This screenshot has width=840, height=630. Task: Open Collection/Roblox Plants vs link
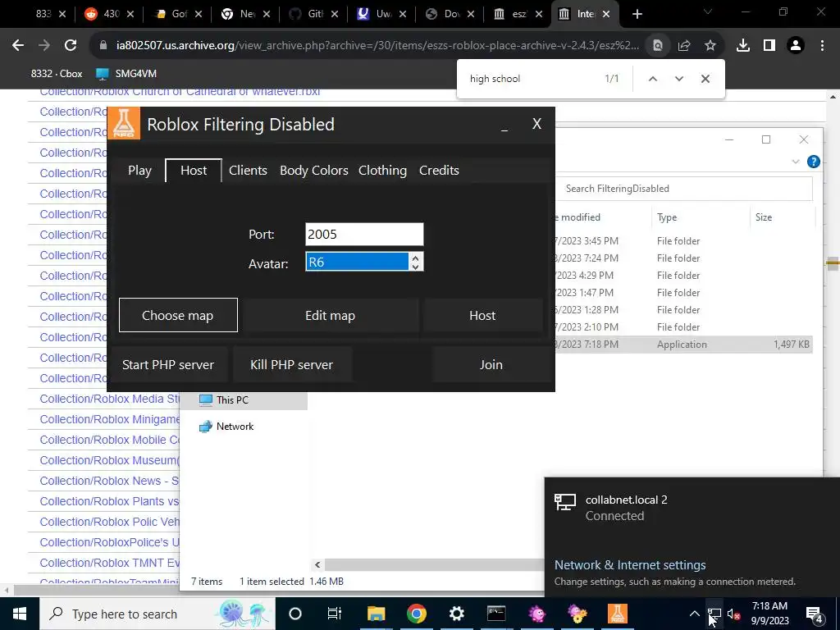coord(109,501)
